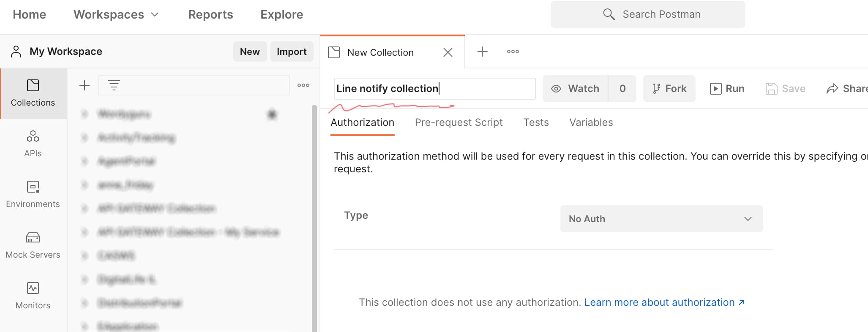Open the collections list more-options menu
The height and width of the screenshot is (332, 868).
pyautogui.click(x=303, y=85)
